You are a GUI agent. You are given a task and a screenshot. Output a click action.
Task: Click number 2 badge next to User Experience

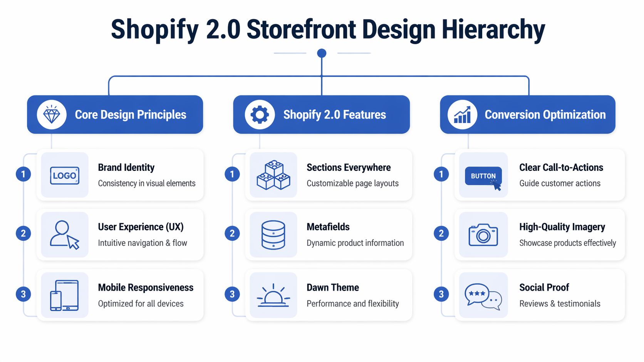(x=23, y=233)
